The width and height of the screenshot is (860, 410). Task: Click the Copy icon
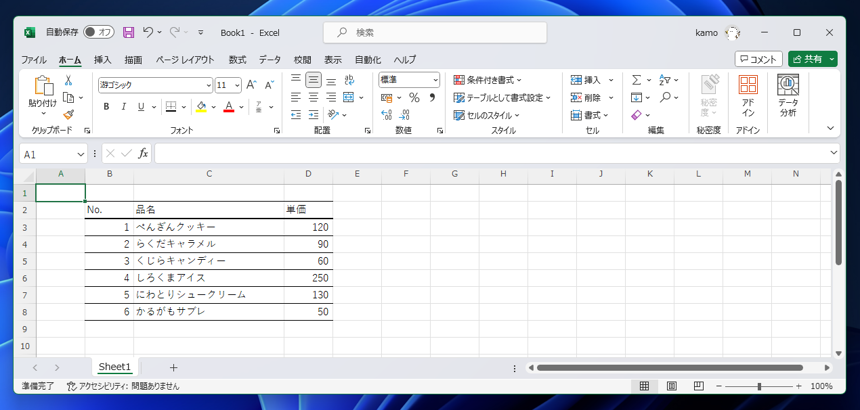point(69,98)
